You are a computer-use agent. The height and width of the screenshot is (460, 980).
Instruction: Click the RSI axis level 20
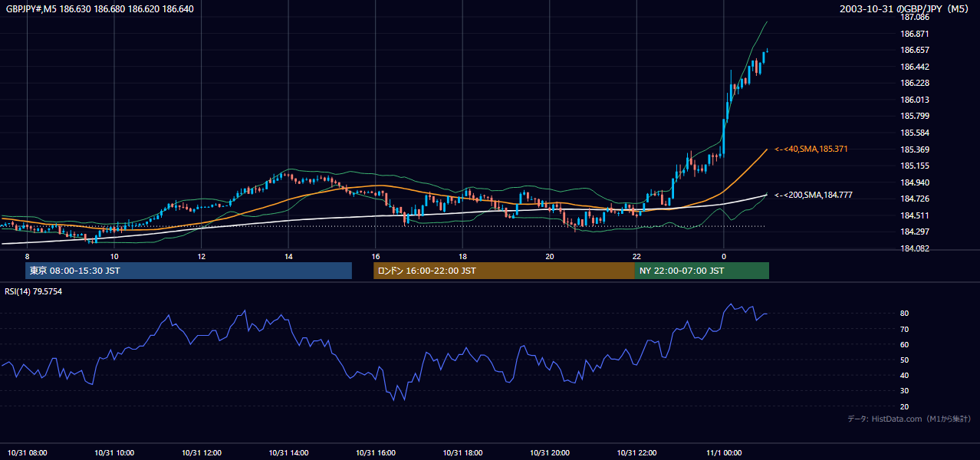905,406
